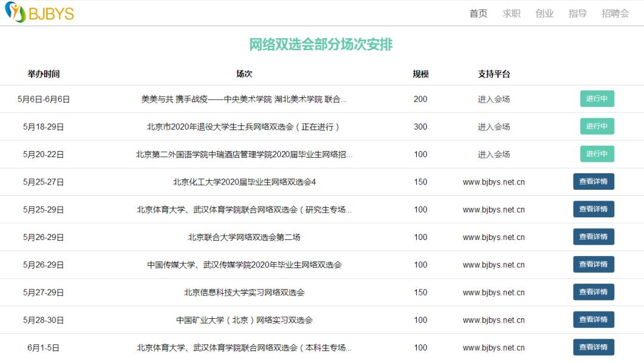View 北京信息科技大学 internship fair details
Screen dimensions: 644x363
pos(593,292)
